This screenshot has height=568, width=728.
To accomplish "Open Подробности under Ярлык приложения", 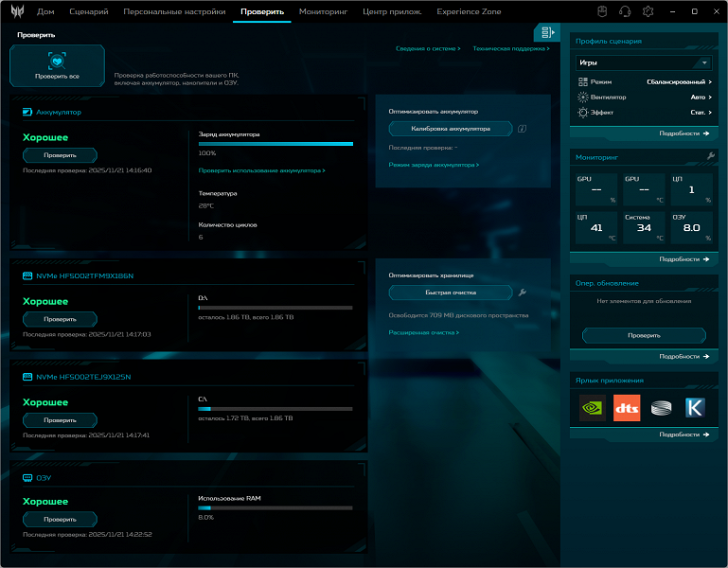I will click(x=684, y=435).
